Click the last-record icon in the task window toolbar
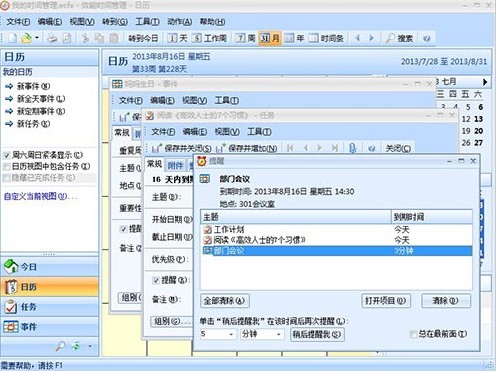 [x=335, y=148]
